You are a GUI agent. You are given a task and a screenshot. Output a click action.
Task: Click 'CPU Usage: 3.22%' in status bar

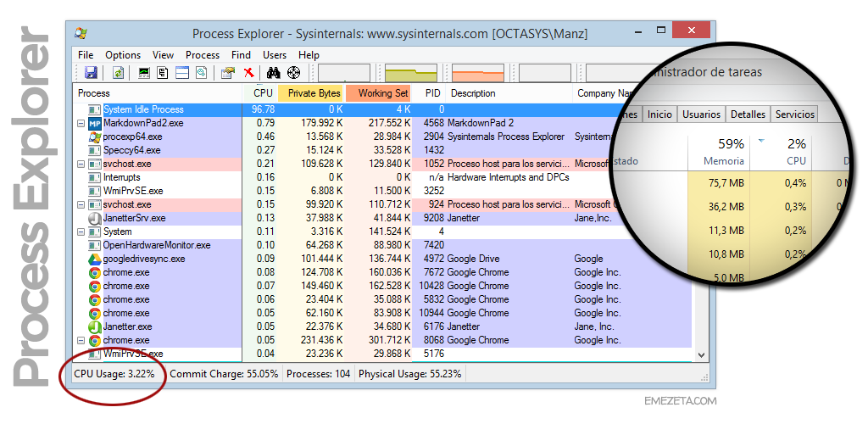pos(114,374)
